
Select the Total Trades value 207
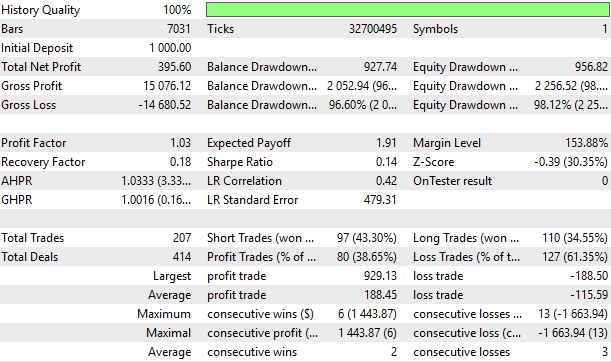pos(182,238)
